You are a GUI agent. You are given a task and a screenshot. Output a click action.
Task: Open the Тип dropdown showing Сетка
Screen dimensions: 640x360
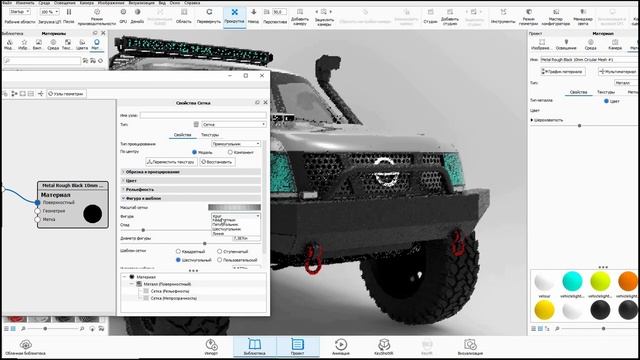[234, 124]
